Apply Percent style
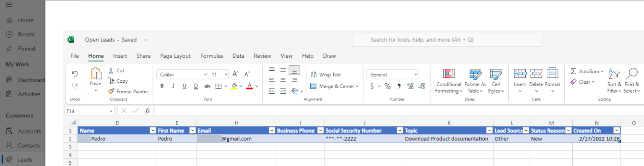The width and height of the screenshot is (644, 166). [x=387, y=86]
